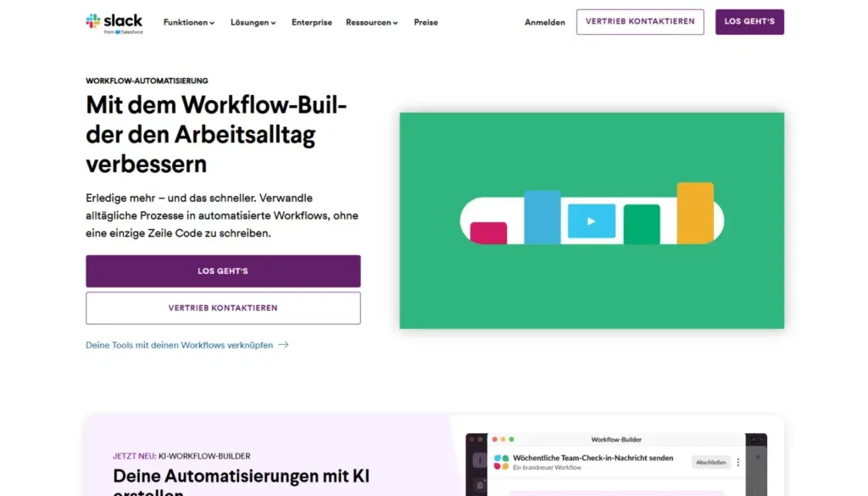
Task: Click the large Los geht's hero button
Action: (x=223, y=271)
